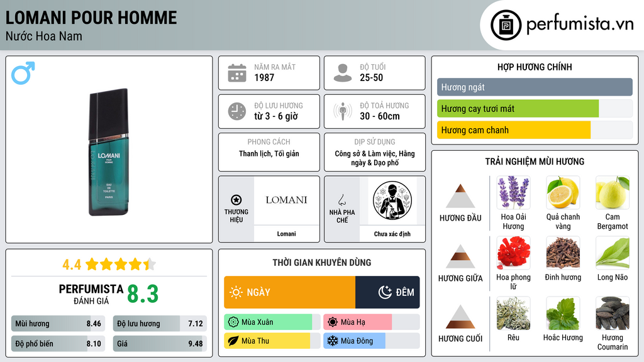Click the sillage value 30 - 60cm
This screenshot has width=644, height=362.
click(380, 116)
